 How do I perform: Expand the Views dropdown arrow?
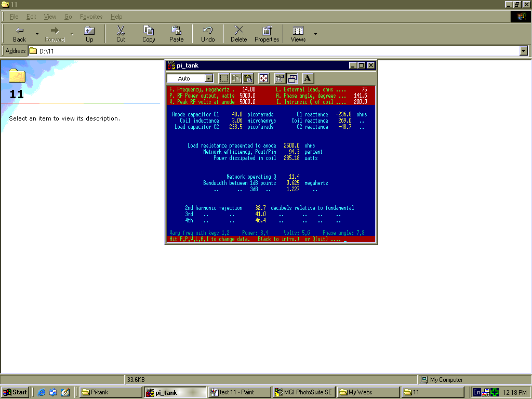315,34
